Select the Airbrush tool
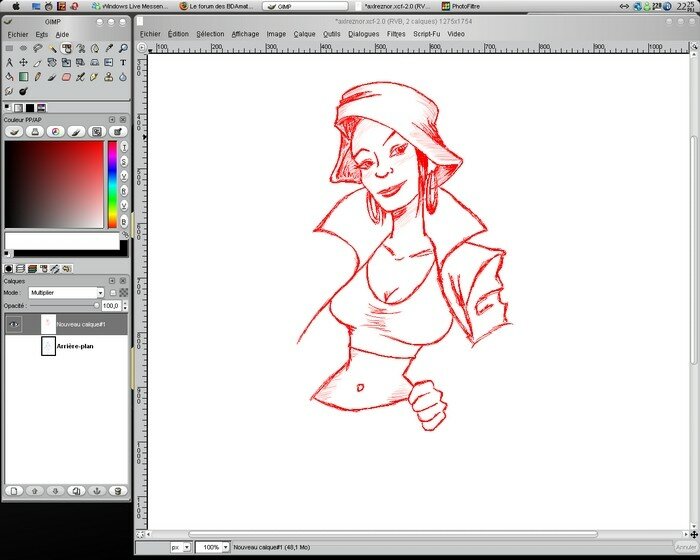 [x=80, y=77]
